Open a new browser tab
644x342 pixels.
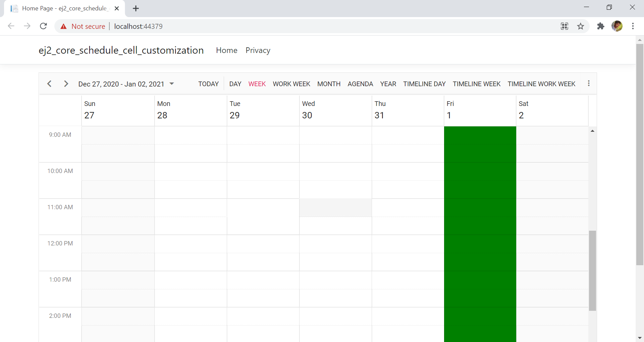tap(136, 9)
